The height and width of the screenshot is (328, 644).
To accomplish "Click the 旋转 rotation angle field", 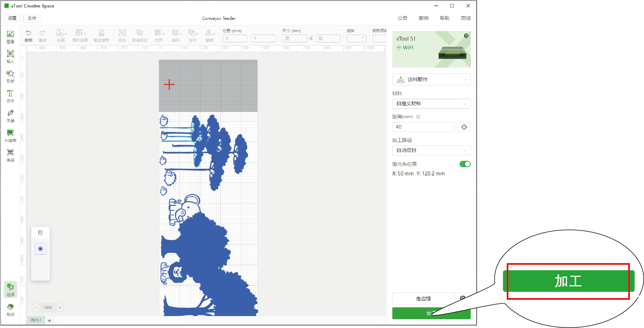I will point(356,38).
